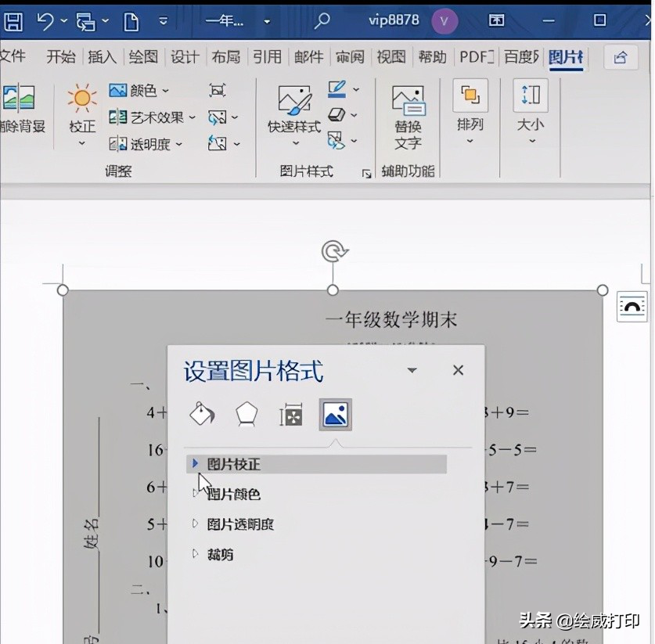Screen dimensions: 655x644
Task: Switch to the 视图 view tab
Action: point(390,57)
